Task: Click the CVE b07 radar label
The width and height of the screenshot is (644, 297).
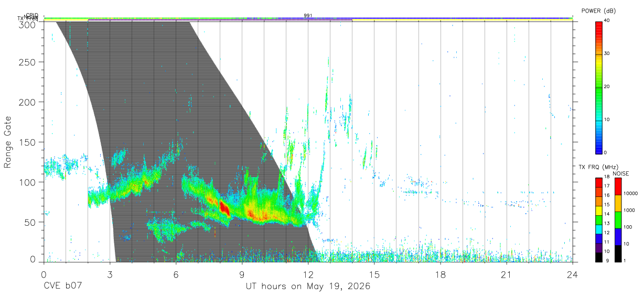Action: [62, 287]
